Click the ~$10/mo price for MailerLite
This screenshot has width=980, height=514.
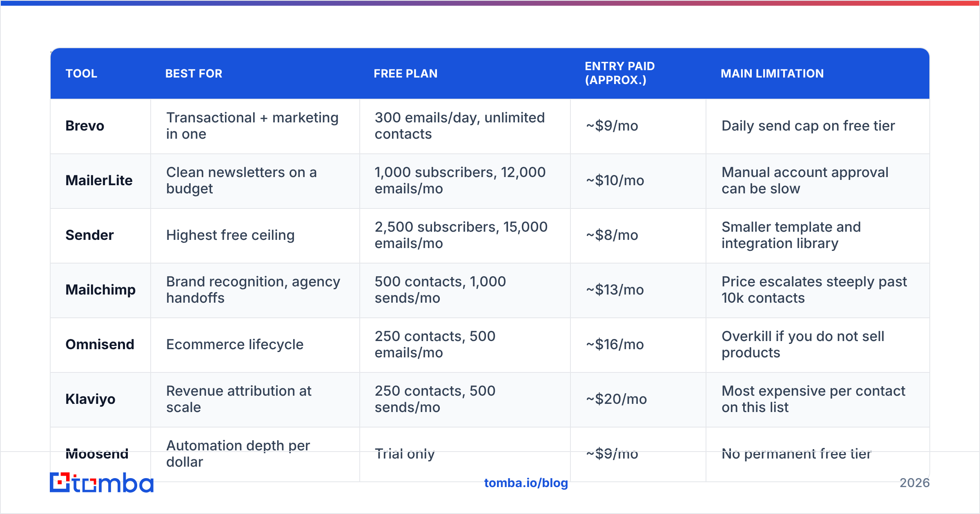click(615, 180)
